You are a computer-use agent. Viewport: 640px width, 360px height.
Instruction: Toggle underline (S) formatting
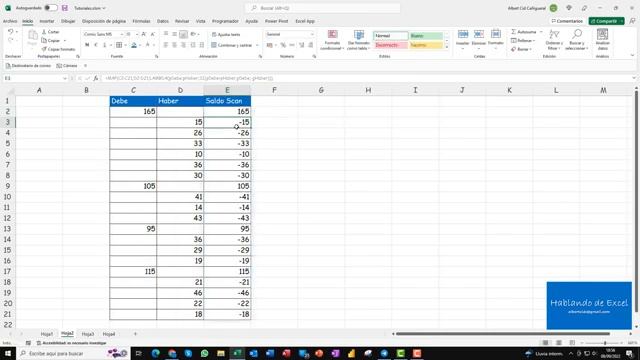tap(104, 45)
